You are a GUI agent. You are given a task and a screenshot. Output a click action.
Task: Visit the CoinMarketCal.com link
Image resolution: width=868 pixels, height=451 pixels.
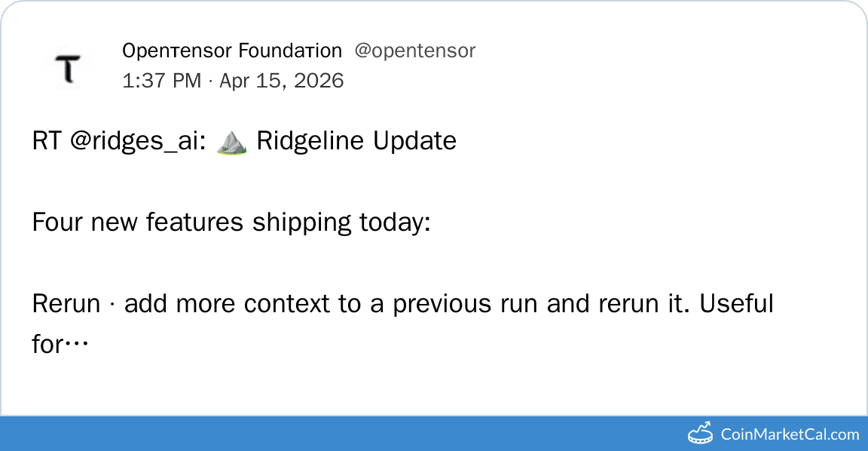790,434
